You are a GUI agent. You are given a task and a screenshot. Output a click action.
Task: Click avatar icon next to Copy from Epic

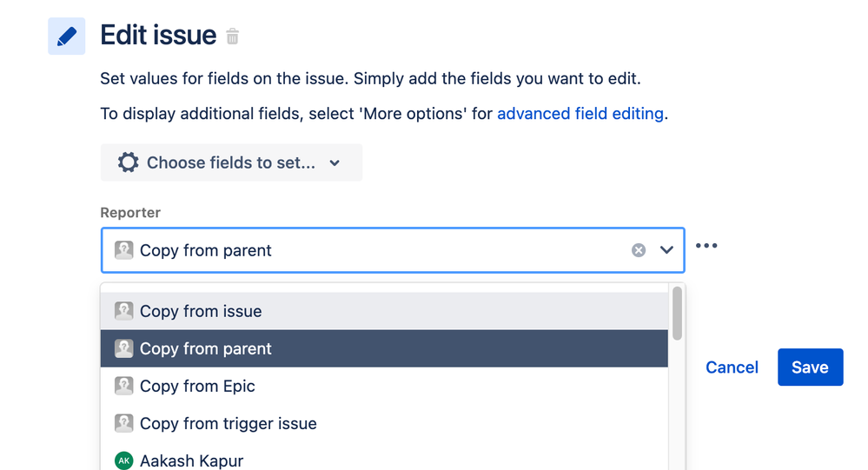124,386
